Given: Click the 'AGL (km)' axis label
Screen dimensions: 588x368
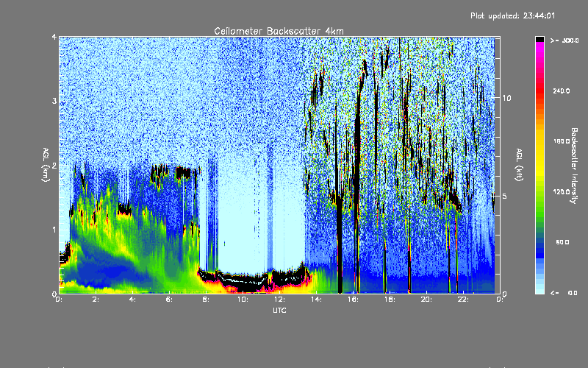Looking at the screenshot, I should pyautogui.click(x=46, y=165).
